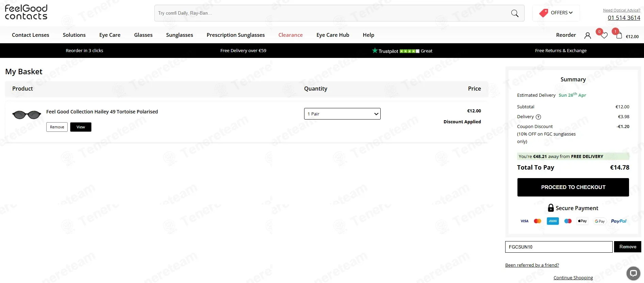Screen dimensions: 644x283
Task: Click the estimated delivery date Sun 26th Apr
Action: pos(572,95)
